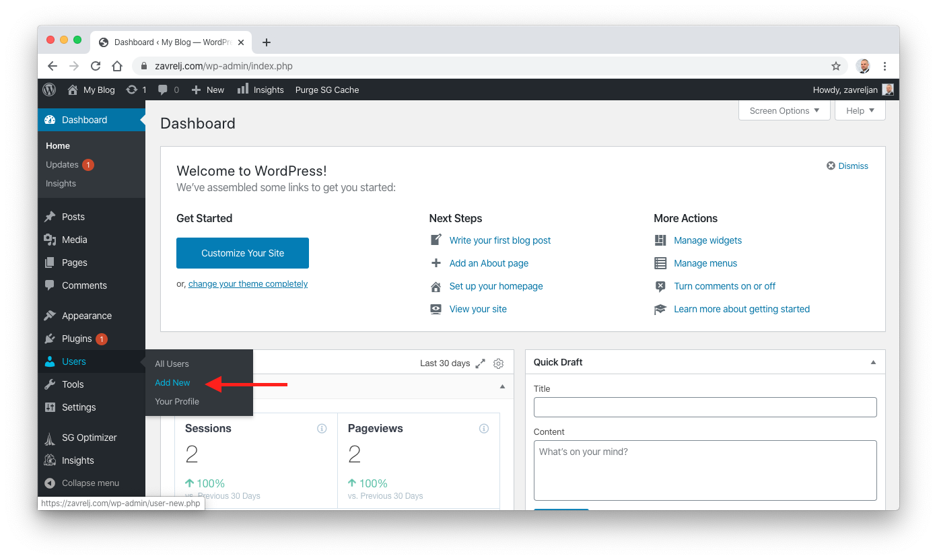This screenshot has height=560, width=937.
Task: Click the Dashboard gauge icon in sidebar
Action: (50, 120)
